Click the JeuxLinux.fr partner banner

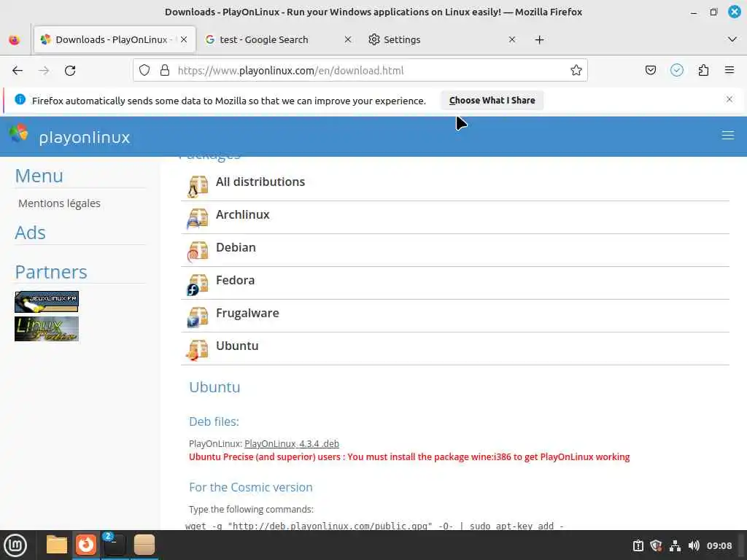47,302
